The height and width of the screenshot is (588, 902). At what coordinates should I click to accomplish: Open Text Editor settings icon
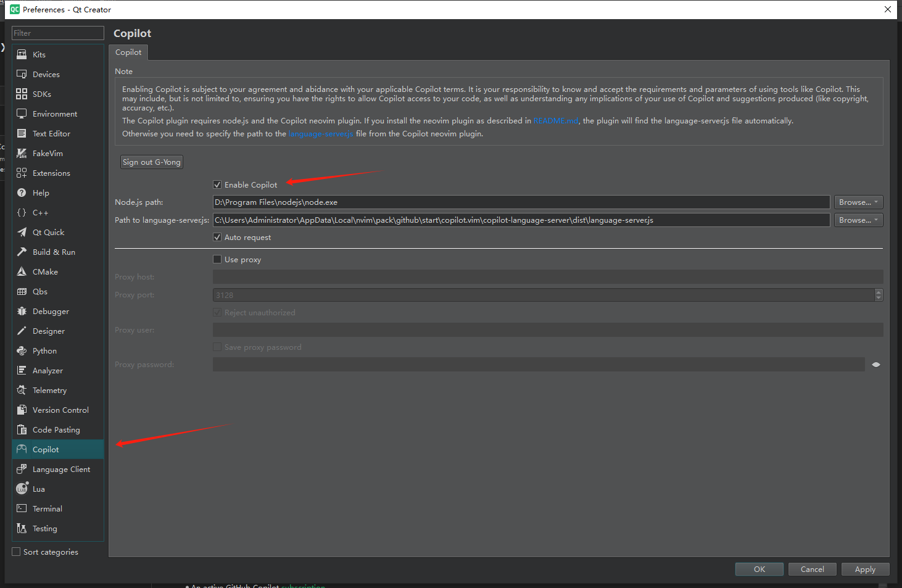click(22, 133)
